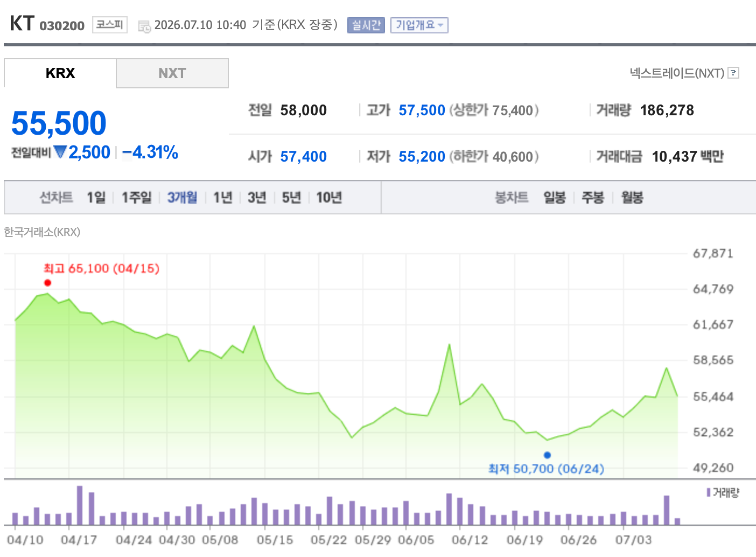Click the 67,871 price axis label
This screenshot has height=557, width=756.
coord(713,253)
